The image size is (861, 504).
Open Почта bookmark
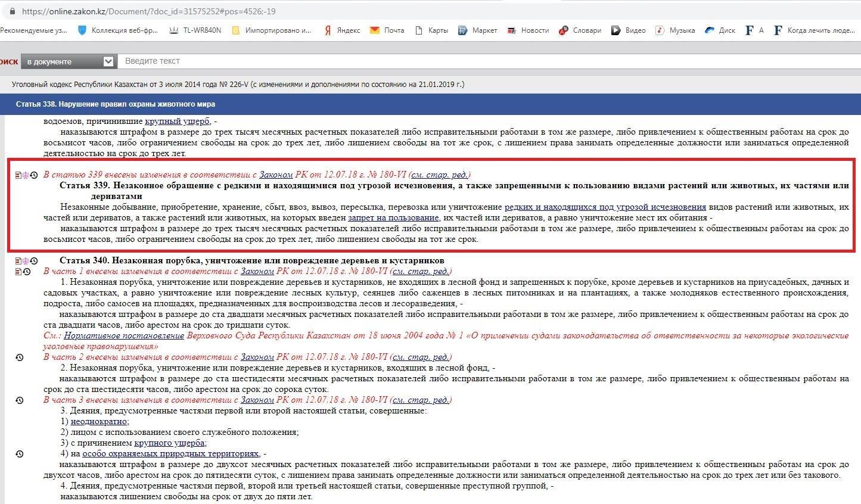tap(387, 30)
